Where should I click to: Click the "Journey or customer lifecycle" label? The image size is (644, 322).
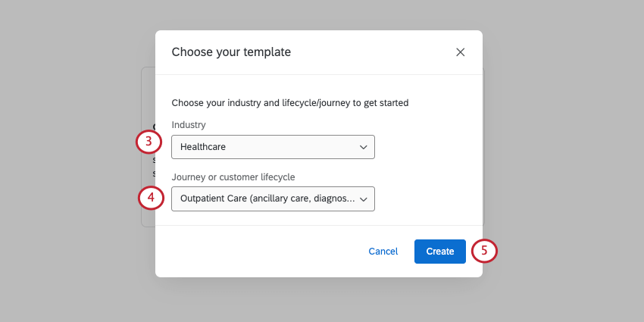(x=233, y=177)
